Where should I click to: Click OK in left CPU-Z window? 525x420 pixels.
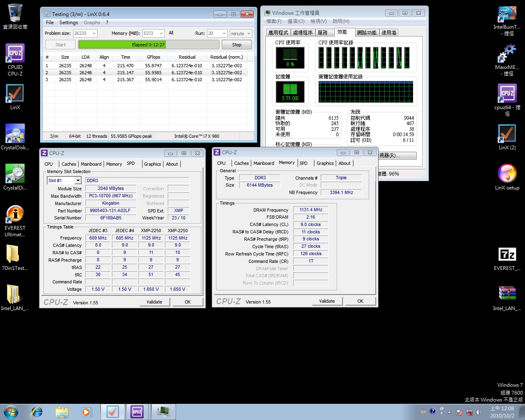point(187,302)
